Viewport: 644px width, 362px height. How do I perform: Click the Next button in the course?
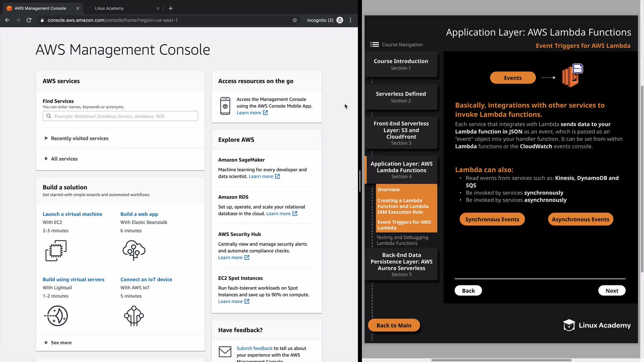pos(611,291)
